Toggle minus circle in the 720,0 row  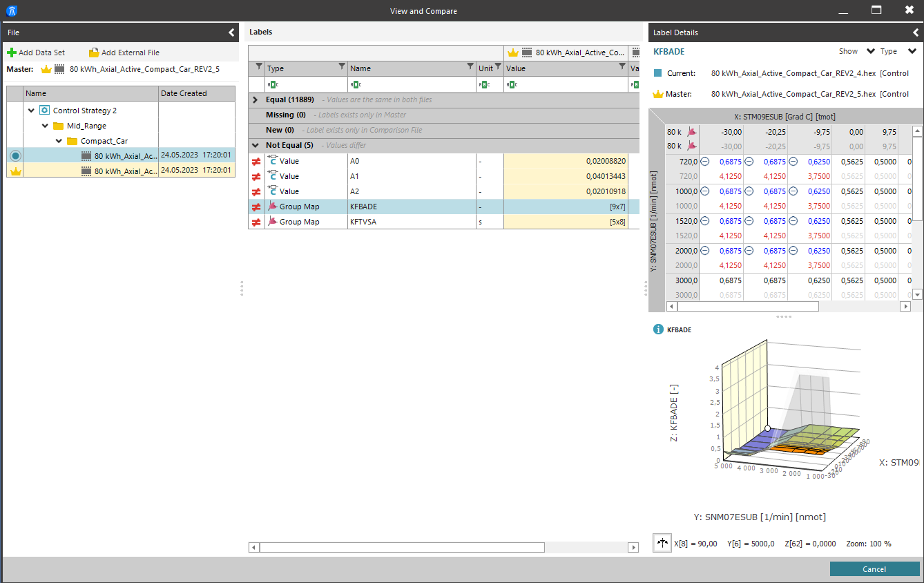pyautogui.click(x=704, y=161)
